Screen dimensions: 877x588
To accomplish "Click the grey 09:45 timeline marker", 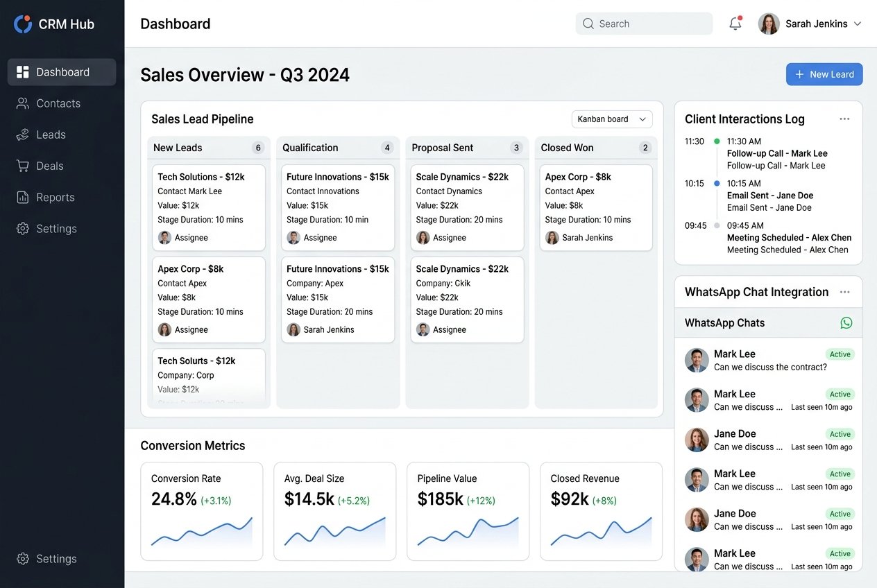I will [x=717, y=225].
